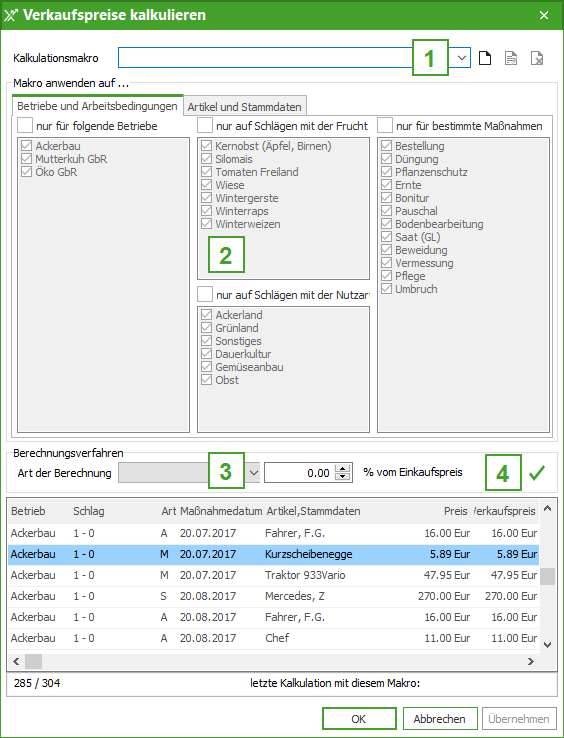Click the app icon in title bar

[10, 15]
